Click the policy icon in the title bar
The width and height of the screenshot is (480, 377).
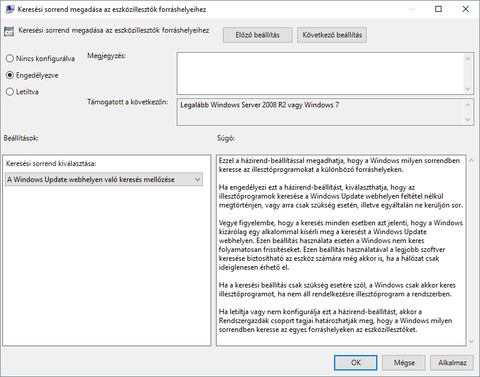coord(9,9)
